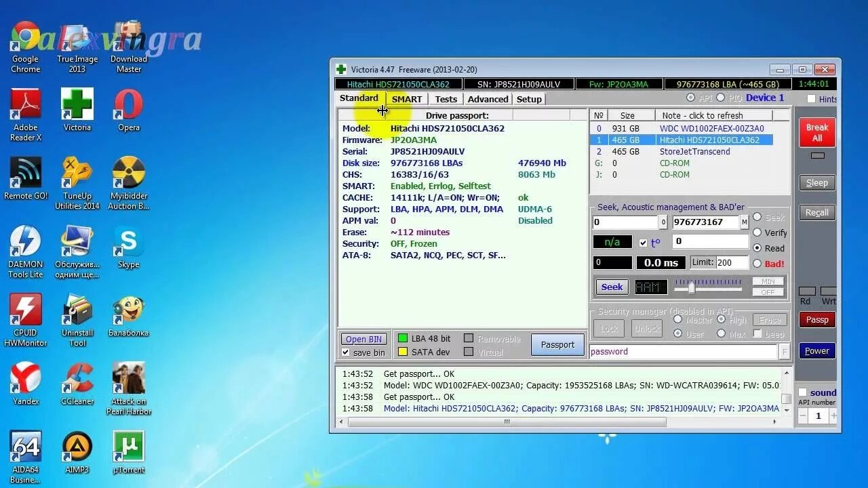Click the Recall button
The width and height of the screenshot is (868, 488).
coord(817,213)
